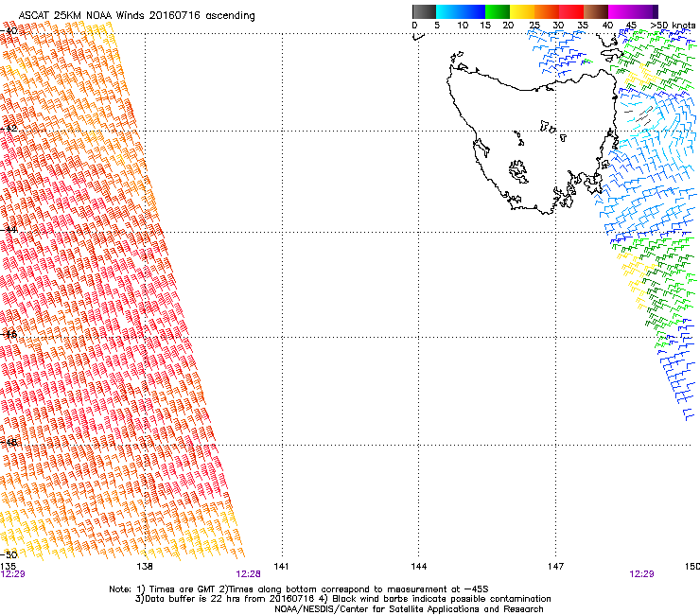Click the "12:29" time label beneath longitude 135

coord(13,574)
